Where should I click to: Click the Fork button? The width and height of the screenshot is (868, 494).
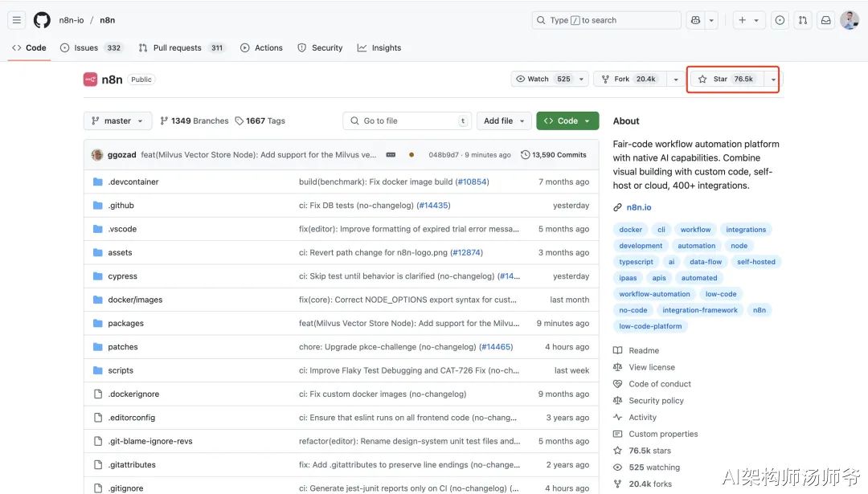point(628,79)
